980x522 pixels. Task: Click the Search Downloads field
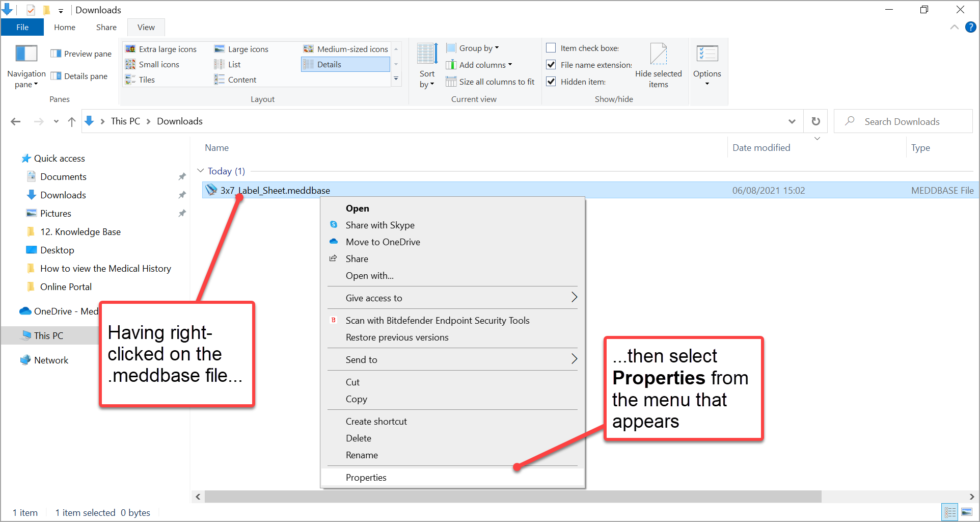tap(903, 121)
